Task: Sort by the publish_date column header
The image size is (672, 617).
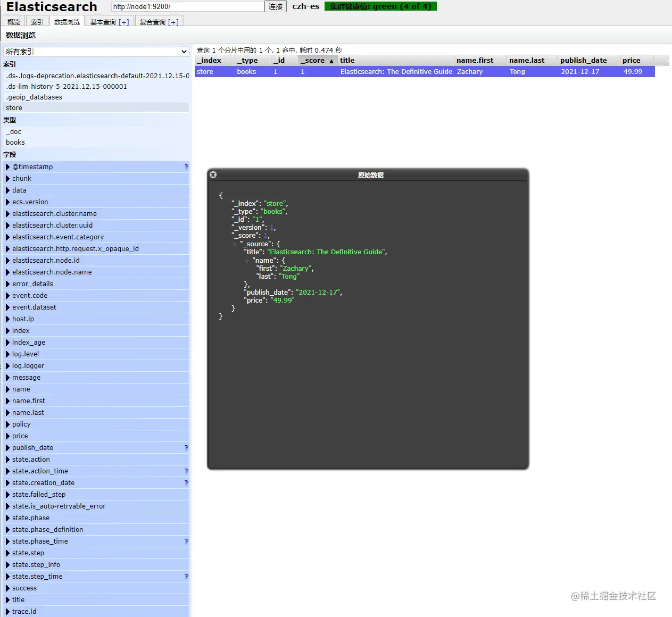Action: pyautogui.click(x=588, y=61)
